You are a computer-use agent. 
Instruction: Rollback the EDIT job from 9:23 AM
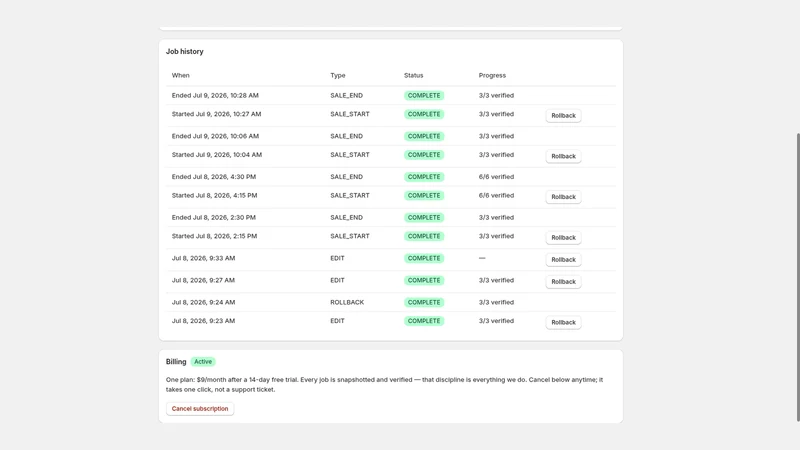point(563,322)
